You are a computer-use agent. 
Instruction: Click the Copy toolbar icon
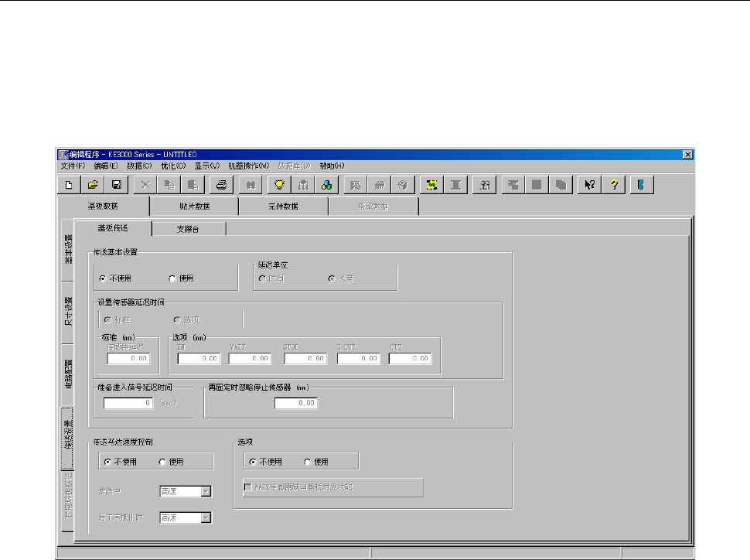click(169, 185)
